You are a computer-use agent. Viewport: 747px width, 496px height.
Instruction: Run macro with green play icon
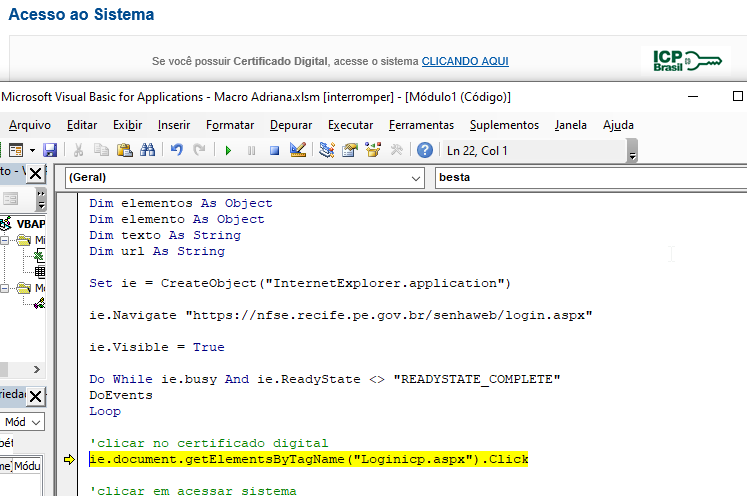[x=228, y=151]
